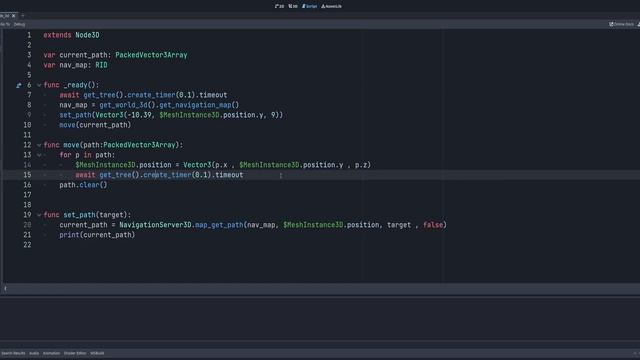Collapse the move function fold arrow
Viewport: 640px width, 360px height.
(x=39, y=145)
